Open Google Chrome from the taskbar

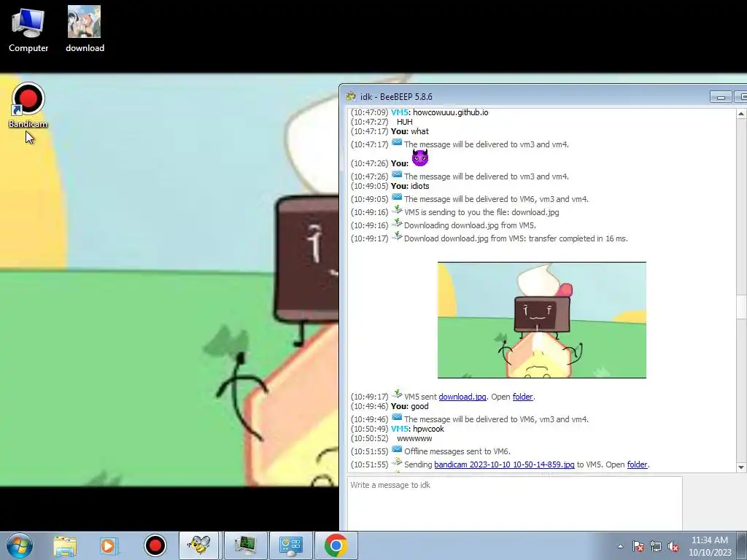336,545
